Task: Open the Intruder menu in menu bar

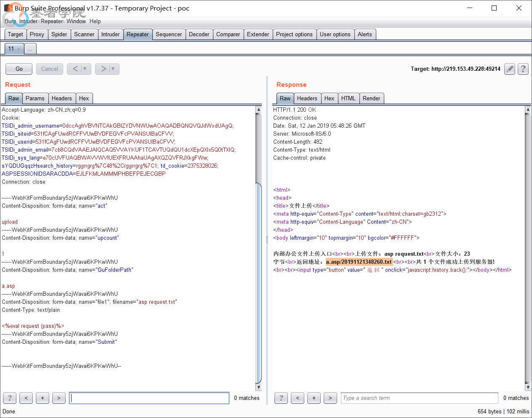Action: pyautogui.click(x=28, y=21)
